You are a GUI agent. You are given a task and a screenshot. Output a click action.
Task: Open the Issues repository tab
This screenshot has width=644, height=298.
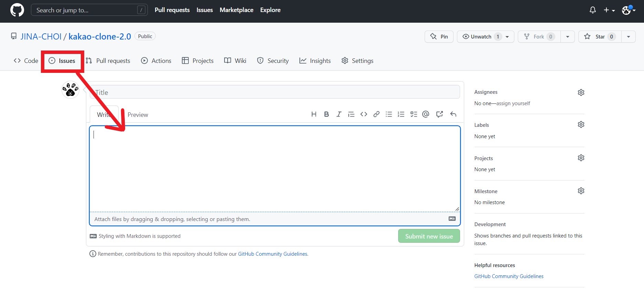click(x=62, y=61)
